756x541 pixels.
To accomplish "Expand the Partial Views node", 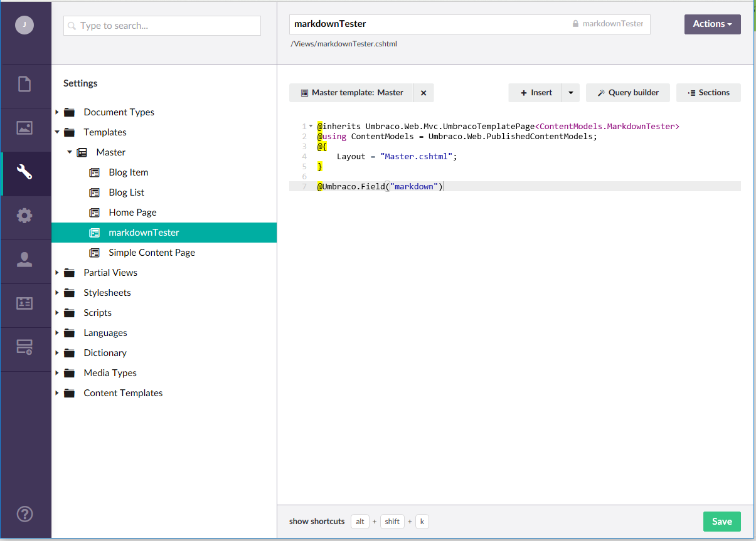I will [x=57, y=273].
